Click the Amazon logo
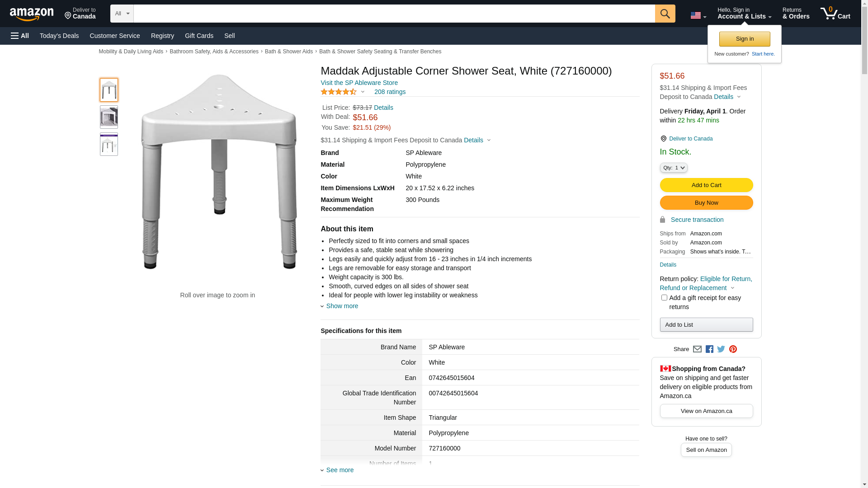Viewport: 868px width, 488px height. tap(32, 14)
